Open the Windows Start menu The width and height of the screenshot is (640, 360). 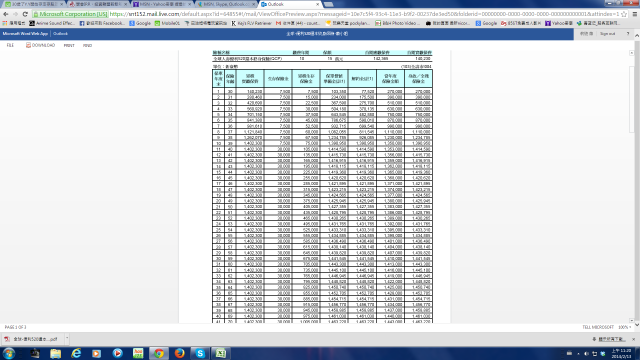[9, 353]
